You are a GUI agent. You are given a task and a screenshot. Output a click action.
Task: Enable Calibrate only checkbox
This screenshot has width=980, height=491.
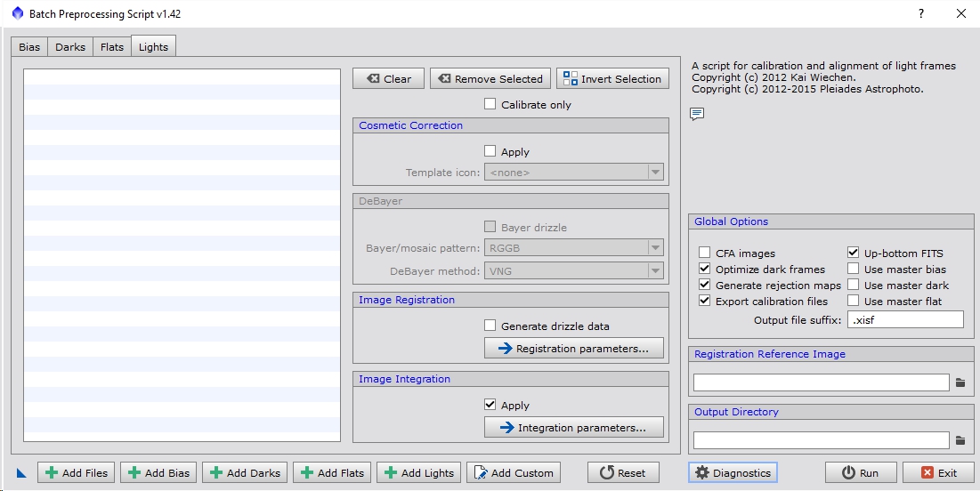click(x=490, y=104)
